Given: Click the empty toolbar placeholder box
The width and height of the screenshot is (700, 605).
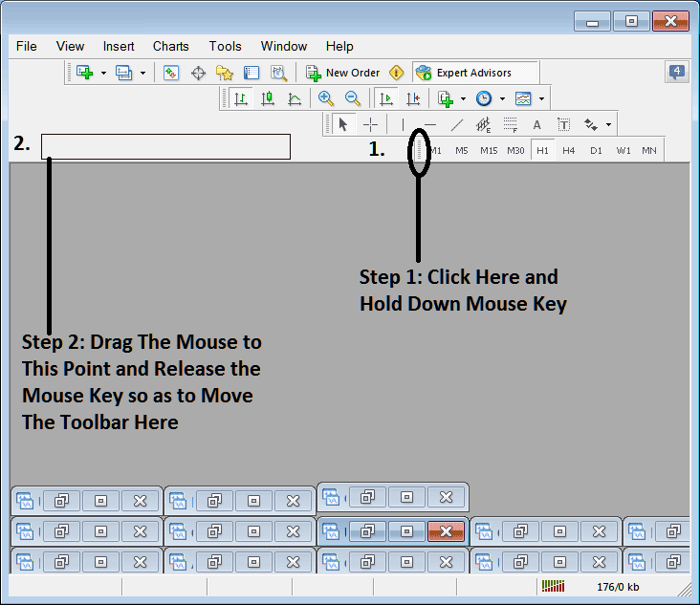Looking at the screenshot, I should pyautogui.click(x=165, y=146).
